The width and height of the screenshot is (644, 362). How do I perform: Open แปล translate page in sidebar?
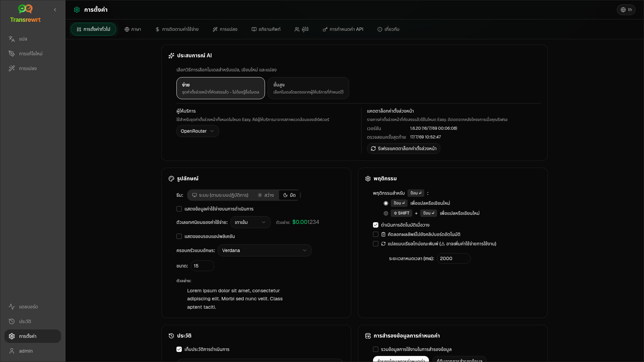[33, 39]
